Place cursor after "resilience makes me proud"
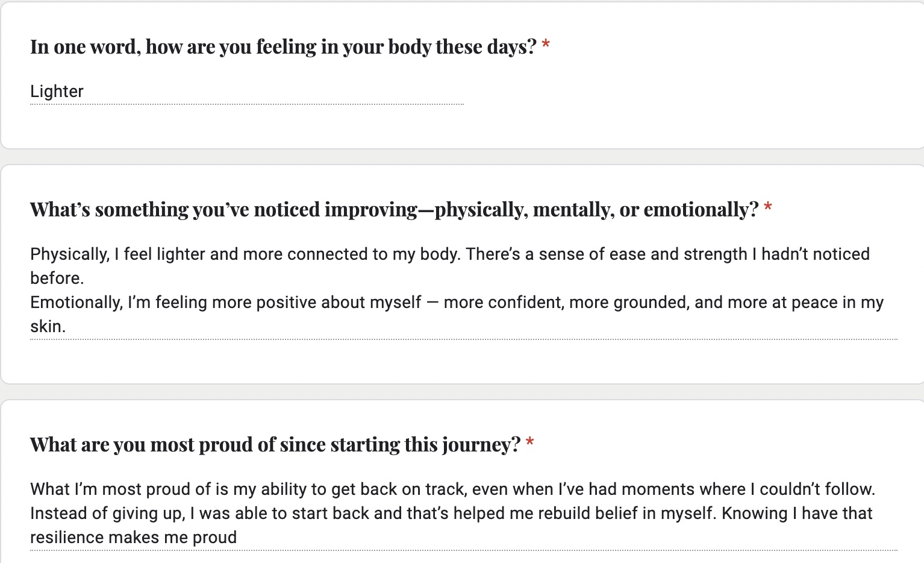 [x=238, y=538]
